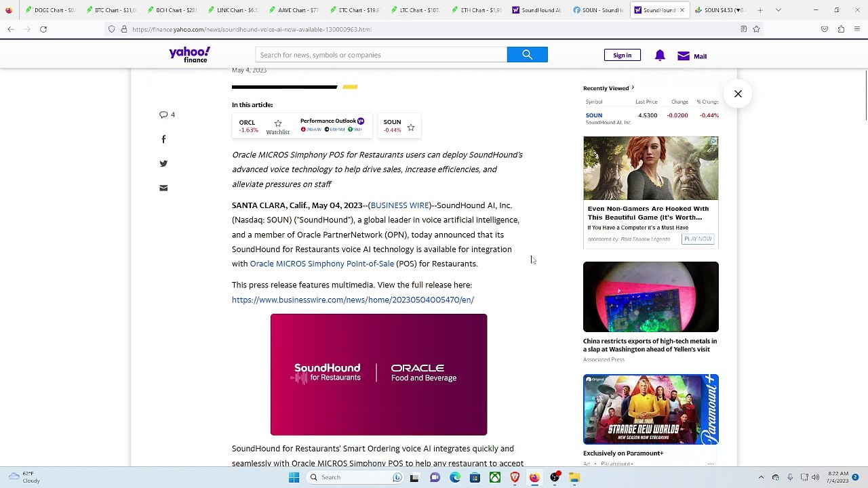Launch Microsoft Edge from taskbar
Viewport: 868px width, 488px height.
pyautogui.click(x=455, y=477)
